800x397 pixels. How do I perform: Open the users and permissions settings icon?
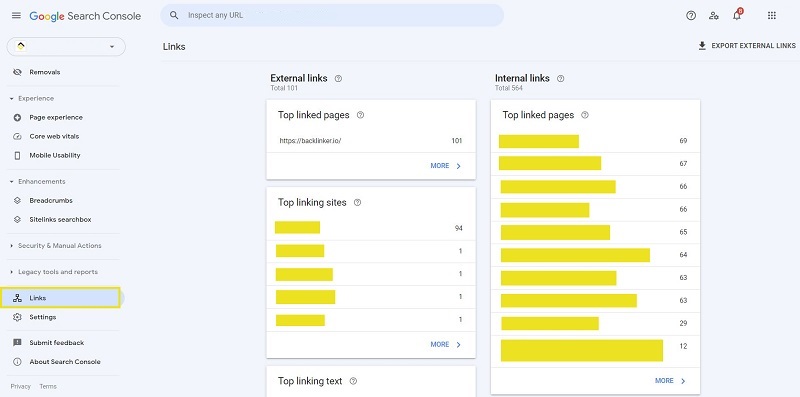pos(714,15)
